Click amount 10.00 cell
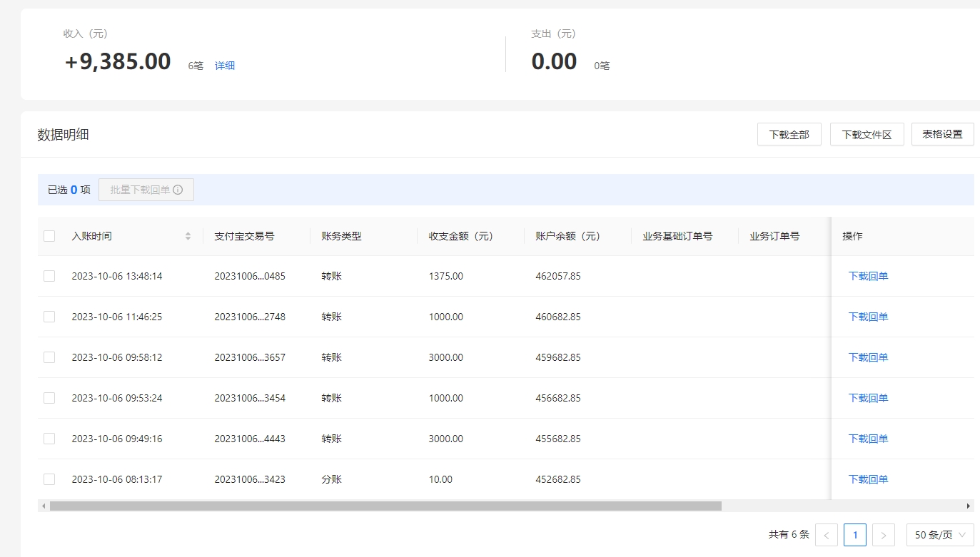980x557 pixels. (440, 479)
